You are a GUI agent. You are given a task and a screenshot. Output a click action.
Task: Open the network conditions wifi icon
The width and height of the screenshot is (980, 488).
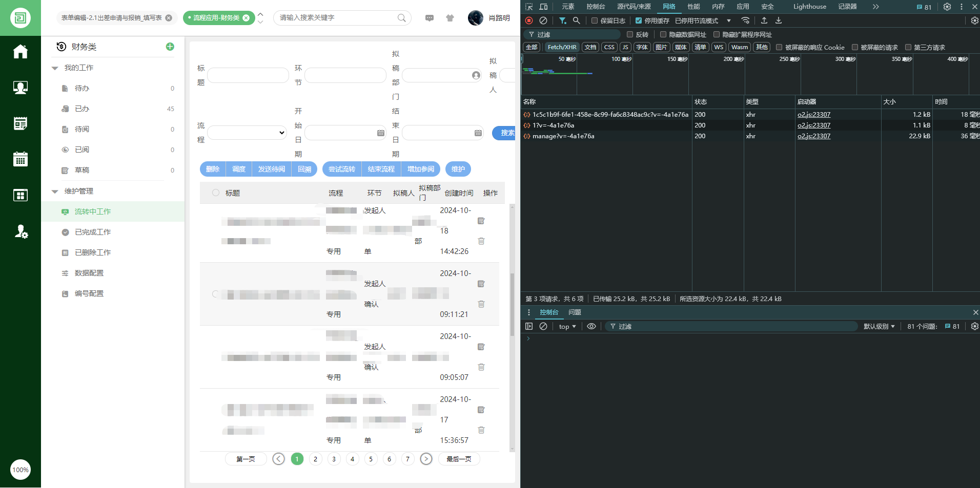pos(746,20)
